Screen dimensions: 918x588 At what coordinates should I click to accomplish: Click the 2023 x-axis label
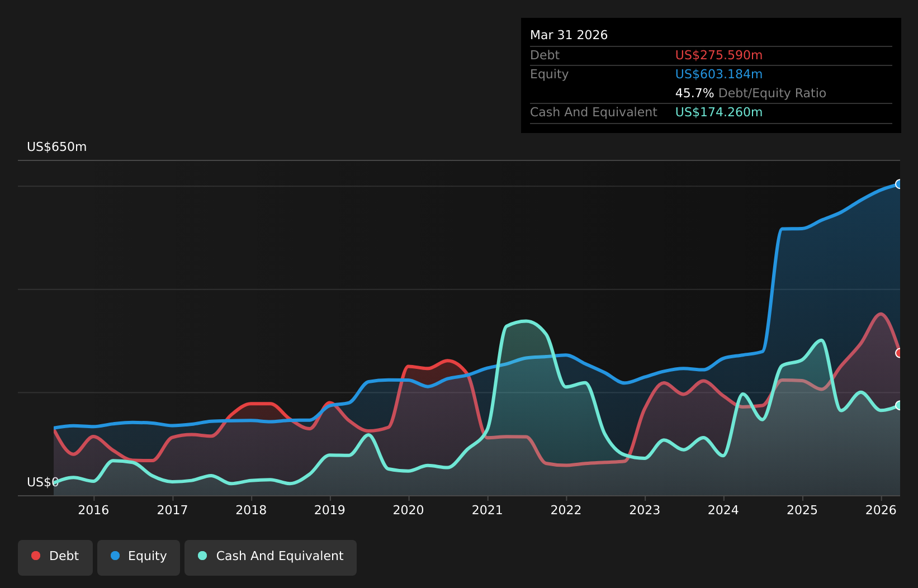point(645,510)
